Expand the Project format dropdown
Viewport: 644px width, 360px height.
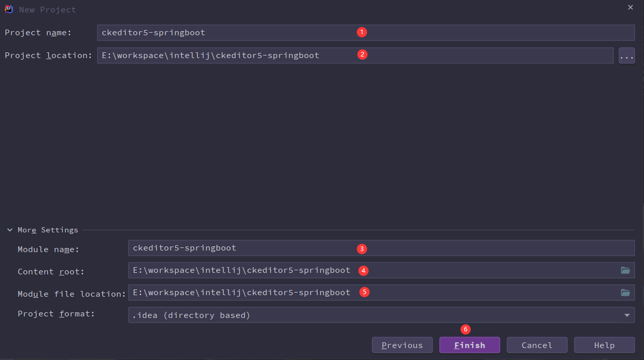[x=627, y=315]
